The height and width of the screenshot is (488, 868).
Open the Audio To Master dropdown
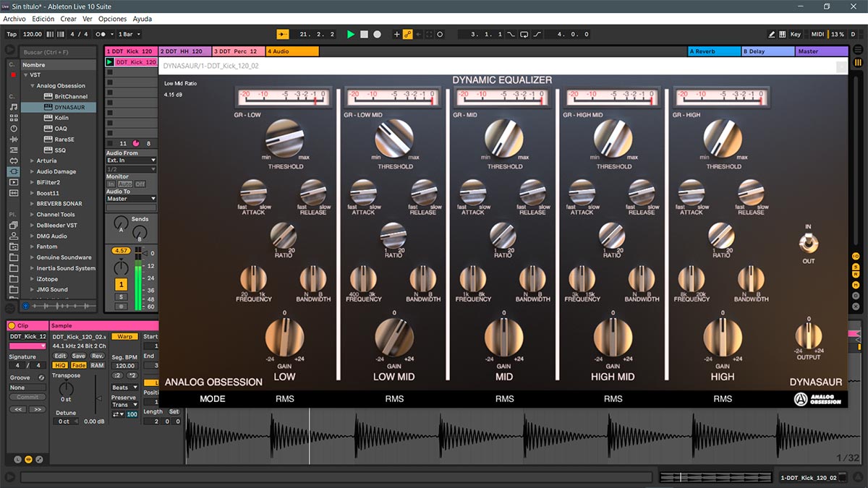coord(131,199)
